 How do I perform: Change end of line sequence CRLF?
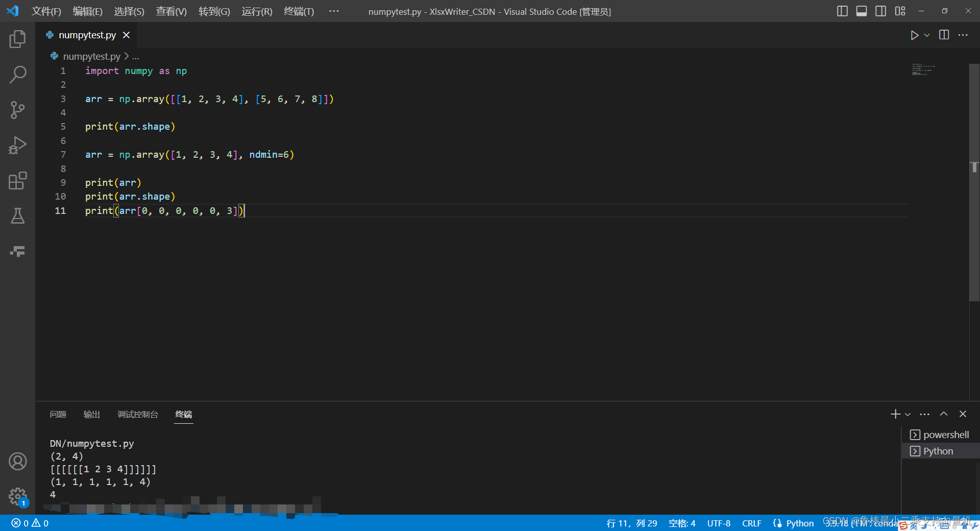751,523
